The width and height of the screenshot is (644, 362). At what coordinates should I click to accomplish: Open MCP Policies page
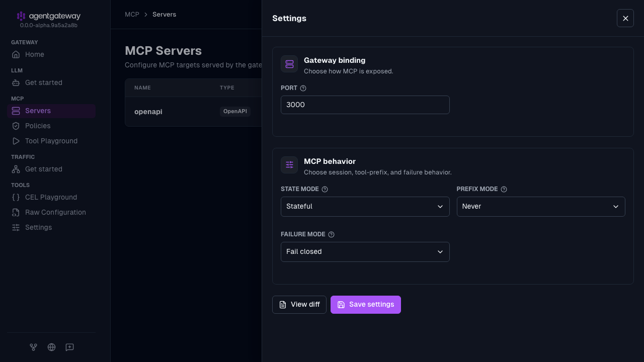51,126
